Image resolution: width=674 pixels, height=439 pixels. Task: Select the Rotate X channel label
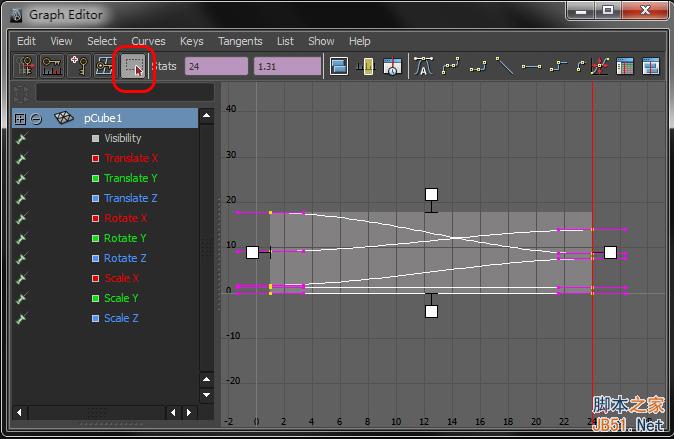(126, 218)
